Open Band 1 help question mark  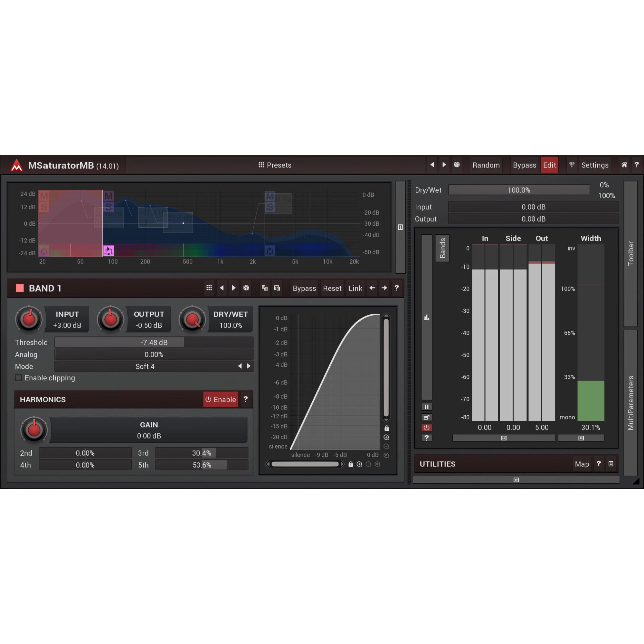click(x=397, y=288)
